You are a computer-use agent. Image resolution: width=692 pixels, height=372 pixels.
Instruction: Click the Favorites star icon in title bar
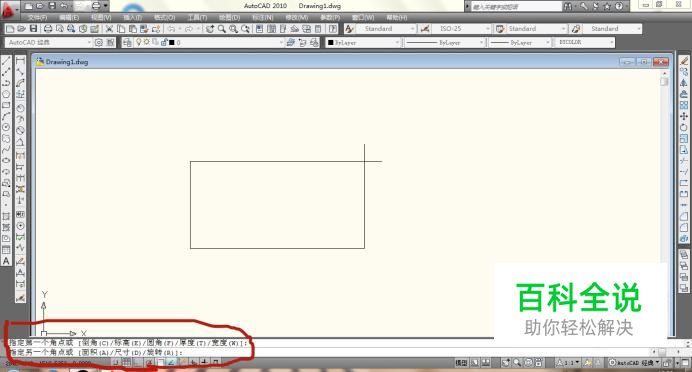click(x=607, y=6)
